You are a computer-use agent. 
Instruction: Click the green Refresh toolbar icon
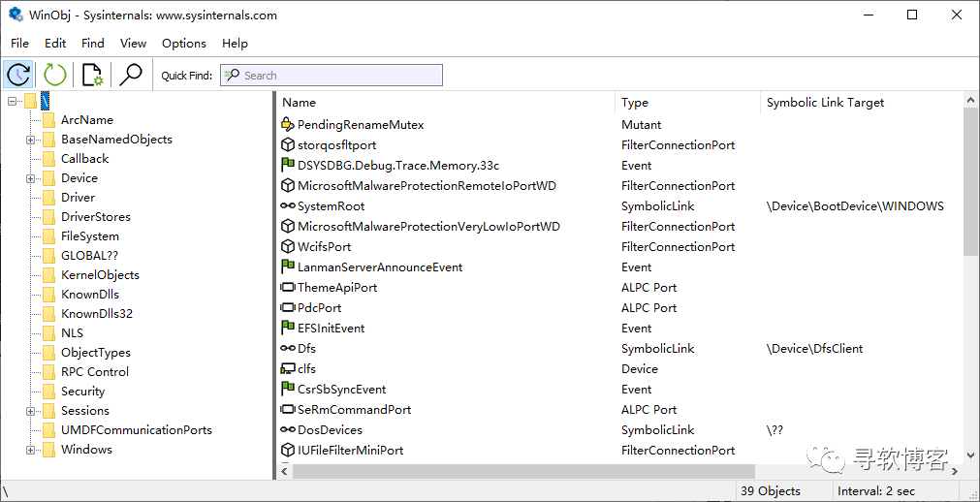click(55, 75)
